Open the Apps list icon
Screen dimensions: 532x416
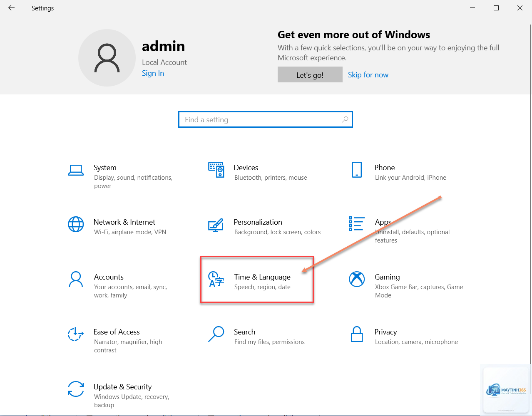(357, 224)
